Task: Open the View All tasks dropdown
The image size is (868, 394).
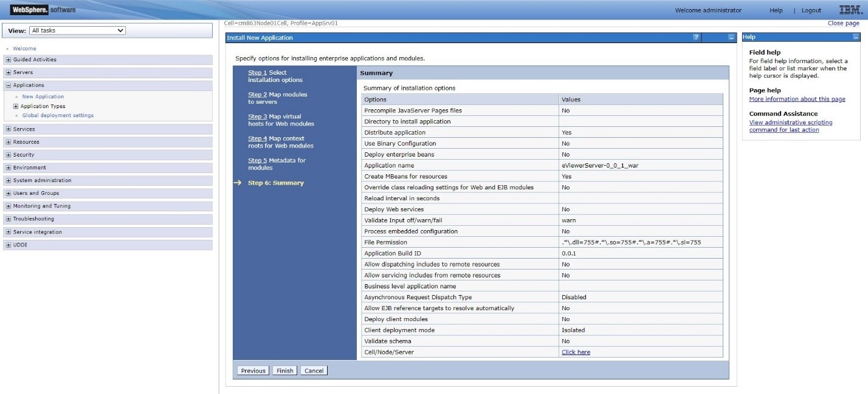Action: 78,30
